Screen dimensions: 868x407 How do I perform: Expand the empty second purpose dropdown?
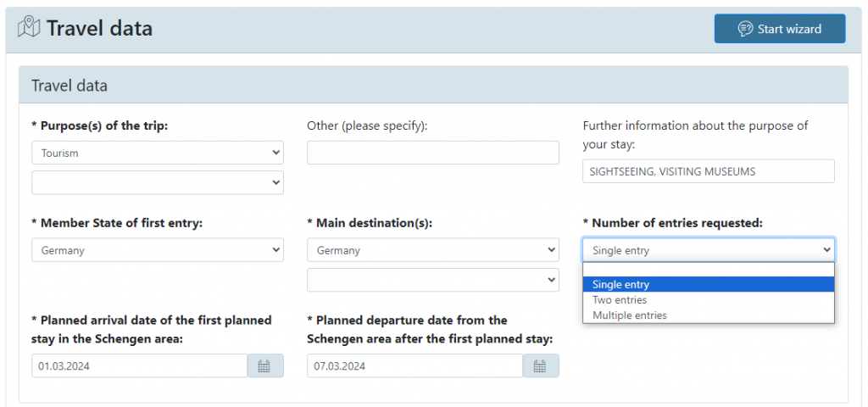pyautogui.click(x=157, y=182)
